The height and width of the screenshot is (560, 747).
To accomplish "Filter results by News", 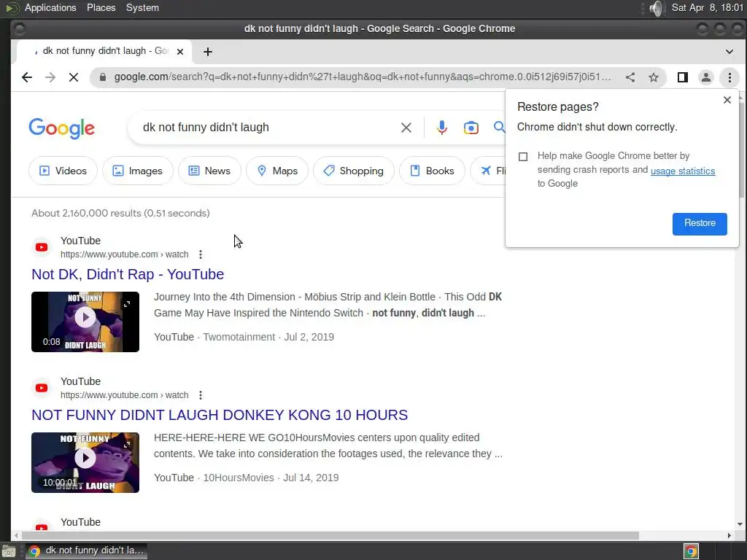I will [x=209, y=171].
